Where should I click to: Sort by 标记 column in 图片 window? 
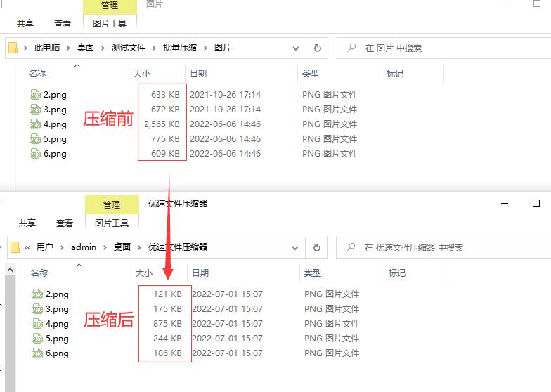click(395, 73)
